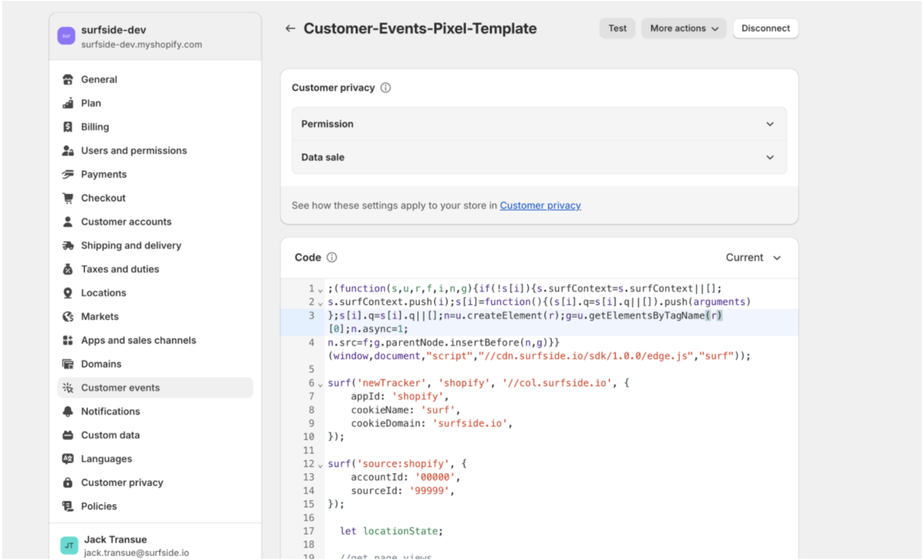Viewport: 924px width, 560px height.
Task: Click the Customer-Events-Pixel-Template title
Action: coord(420,28)
